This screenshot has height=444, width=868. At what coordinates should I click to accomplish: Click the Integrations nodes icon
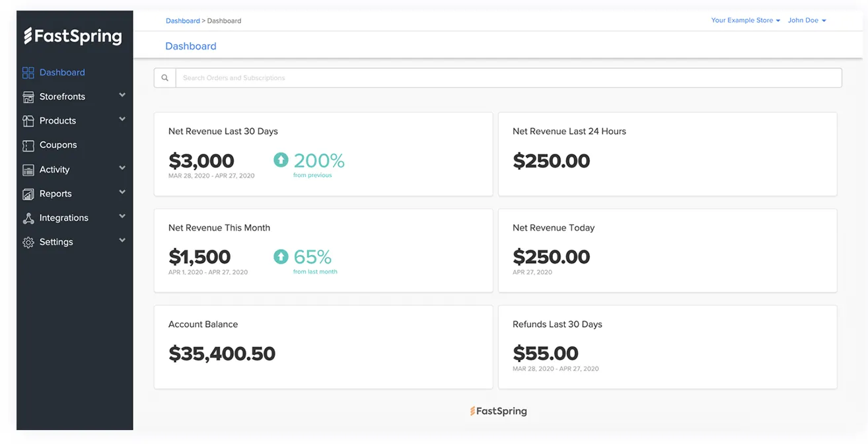pos(28,218)
